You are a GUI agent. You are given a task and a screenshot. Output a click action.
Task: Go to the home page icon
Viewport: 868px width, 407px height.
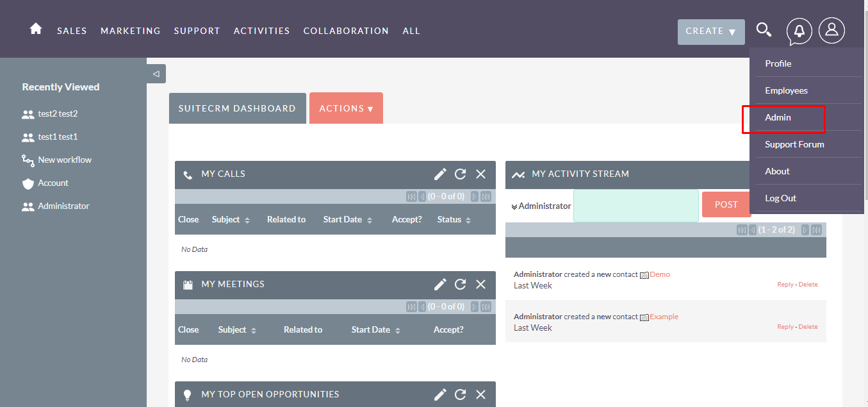point(36,29)
